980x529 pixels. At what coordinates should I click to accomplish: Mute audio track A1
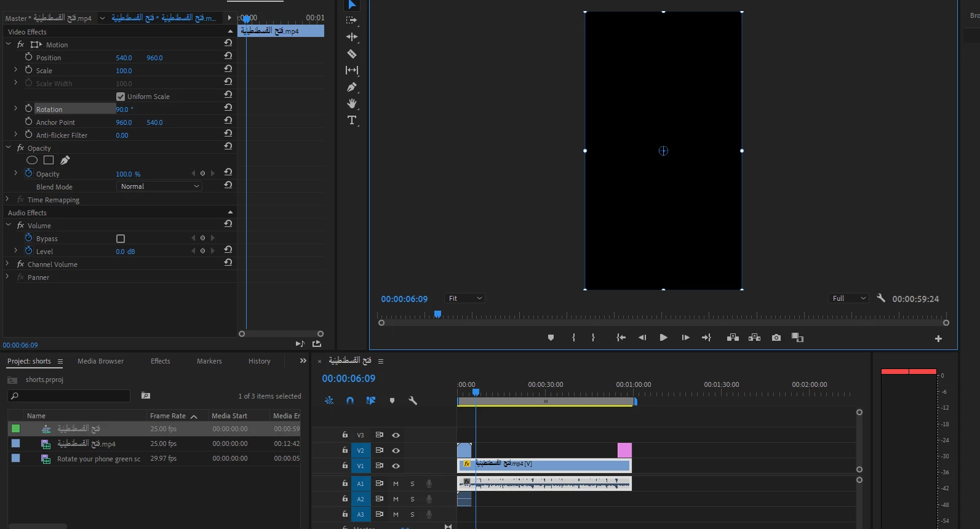tap(396, 483)
